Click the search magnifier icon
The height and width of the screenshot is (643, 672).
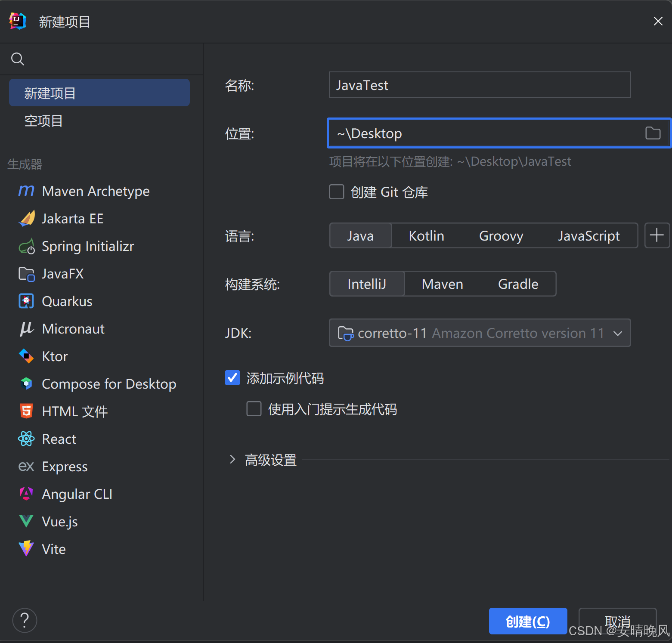[18, 59]
